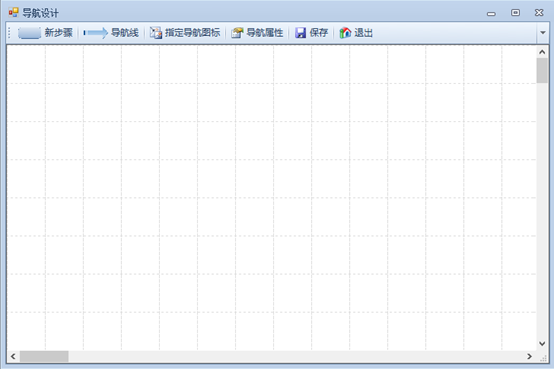Click the 退出 house icon

tap(345, 33)
